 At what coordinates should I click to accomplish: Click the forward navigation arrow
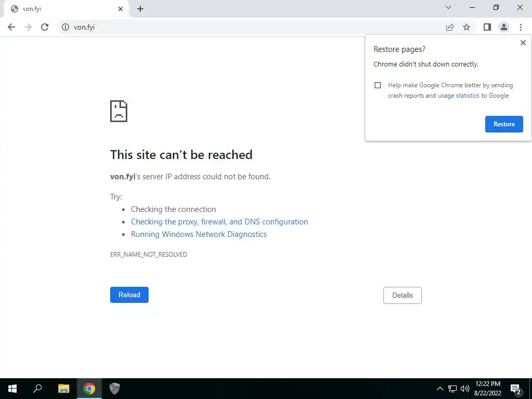[x=28, y=27]
